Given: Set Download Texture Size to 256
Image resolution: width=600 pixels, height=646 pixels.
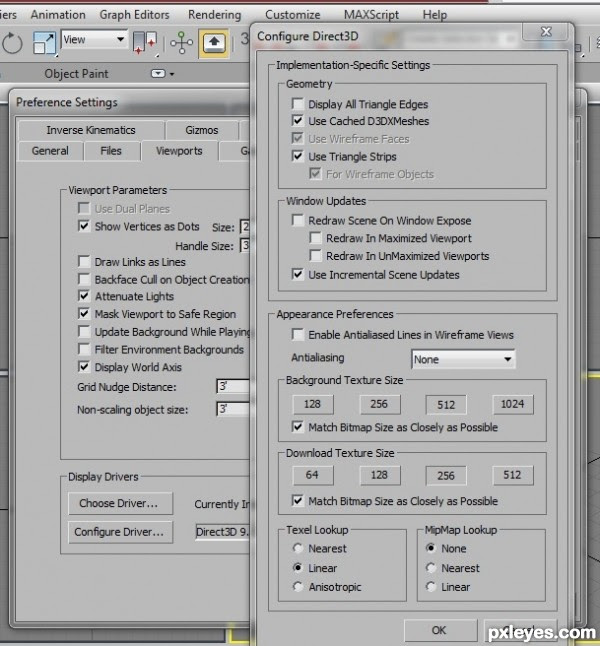Looking at the screenshot, I should [446, 476].
